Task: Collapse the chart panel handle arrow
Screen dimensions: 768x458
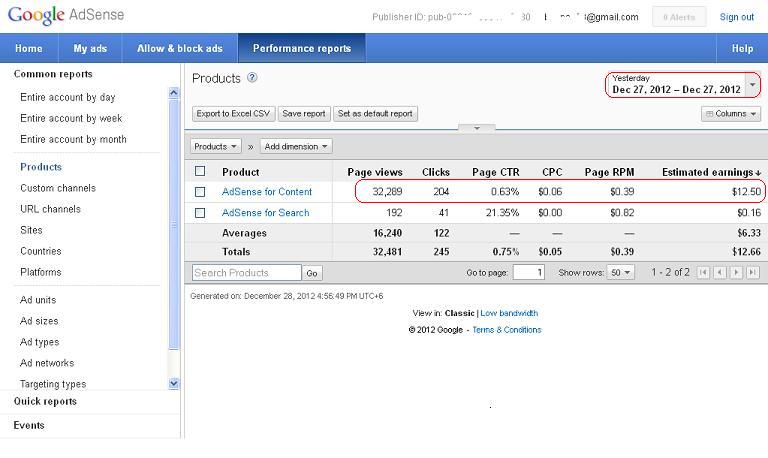Action: [x=477, y=128]
